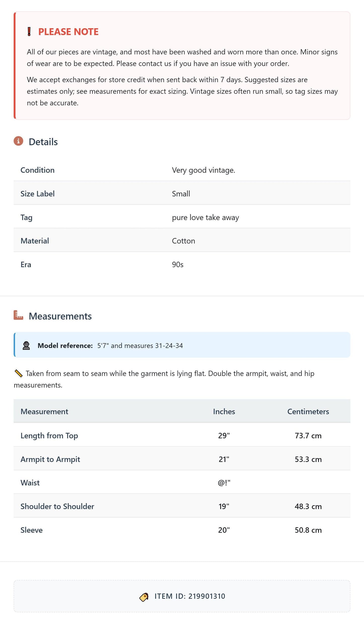Click the Centimeters column header
364x624 pixels.
coord(308,412)
